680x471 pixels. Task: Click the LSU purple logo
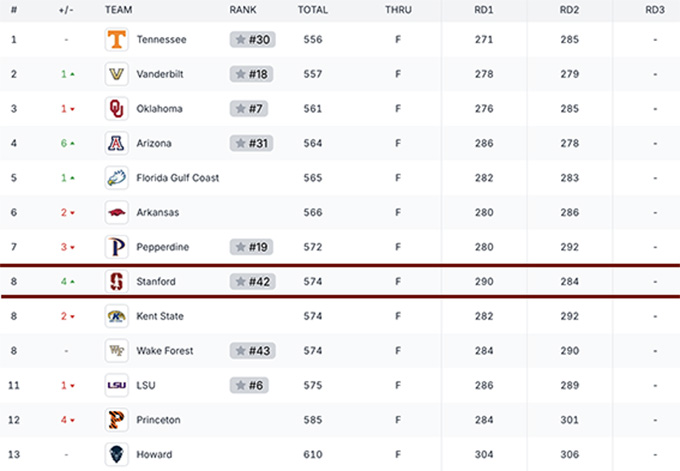coord(117,385)
